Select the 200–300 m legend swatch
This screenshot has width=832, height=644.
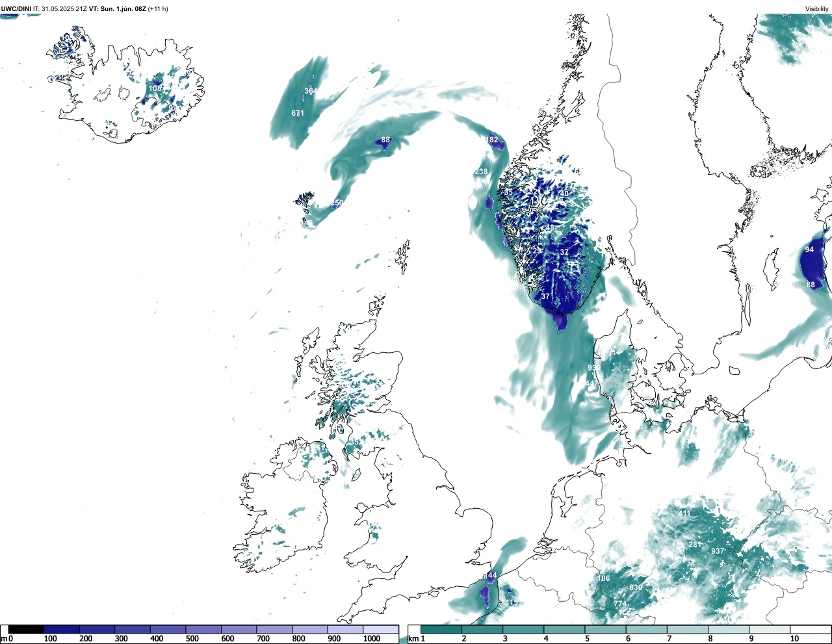tap(97, 629)
